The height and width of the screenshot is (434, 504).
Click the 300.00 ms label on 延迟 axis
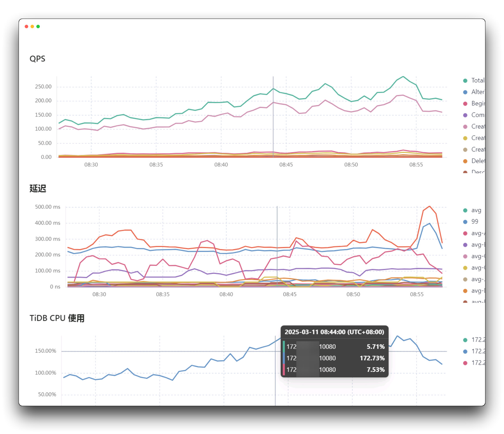click(x=48, y=239)
